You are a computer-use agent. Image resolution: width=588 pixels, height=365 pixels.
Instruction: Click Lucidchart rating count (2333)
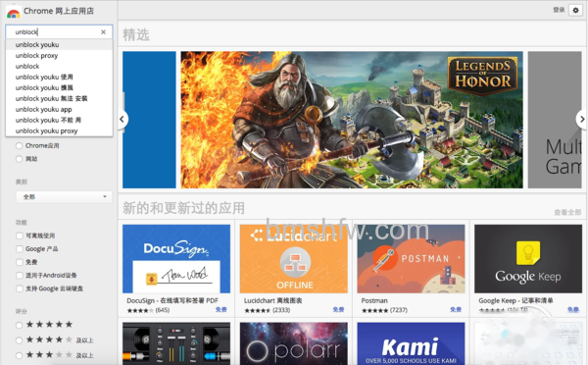[281, 310]
